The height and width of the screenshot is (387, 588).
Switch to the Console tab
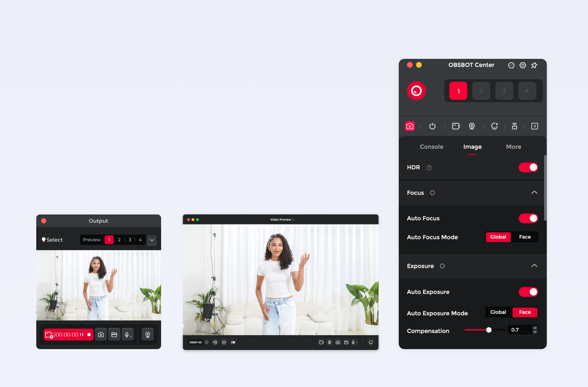[431, 147]
